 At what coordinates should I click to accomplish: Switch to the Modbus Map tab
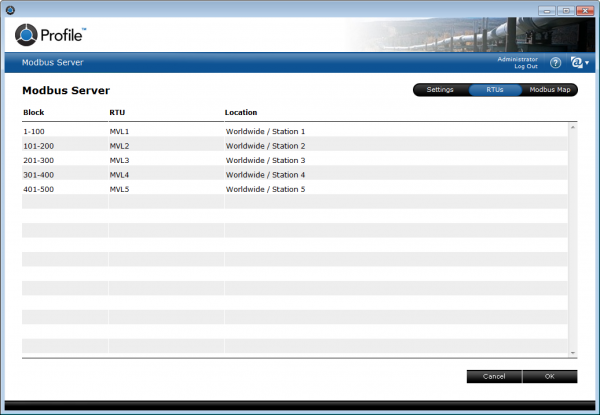[x=550, y=90]
